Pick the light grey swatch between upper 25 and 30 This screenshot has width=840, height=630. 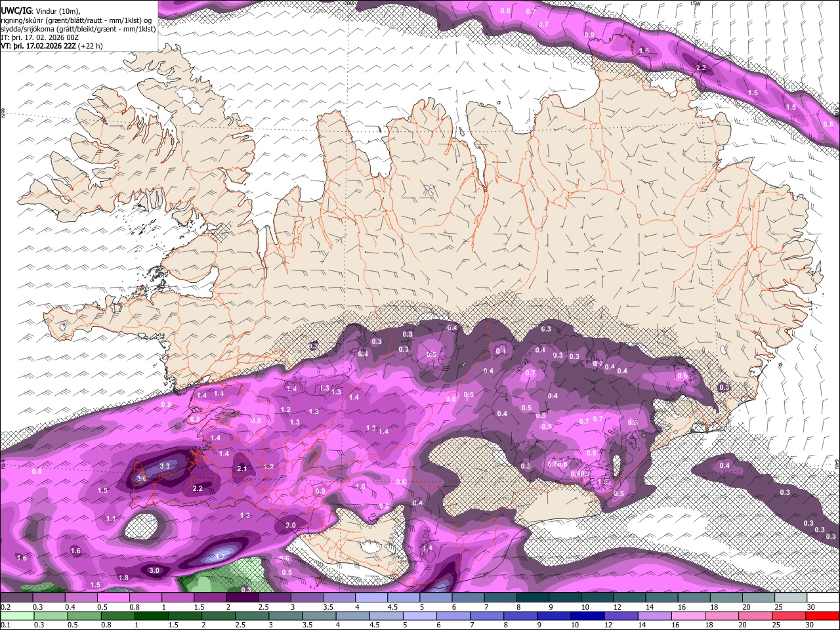point(791,598)
